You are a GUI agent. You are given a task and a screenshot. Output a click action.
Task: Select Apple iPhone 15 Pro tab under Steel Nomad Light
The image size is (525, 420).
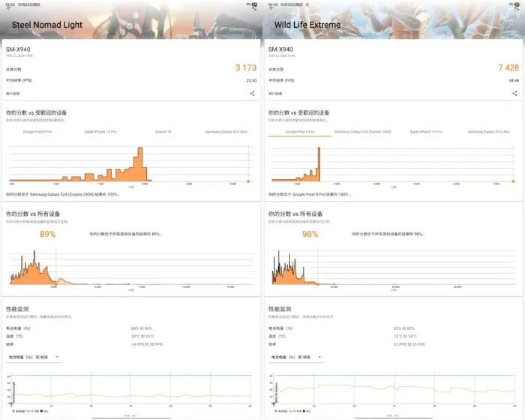coord(101,132)
